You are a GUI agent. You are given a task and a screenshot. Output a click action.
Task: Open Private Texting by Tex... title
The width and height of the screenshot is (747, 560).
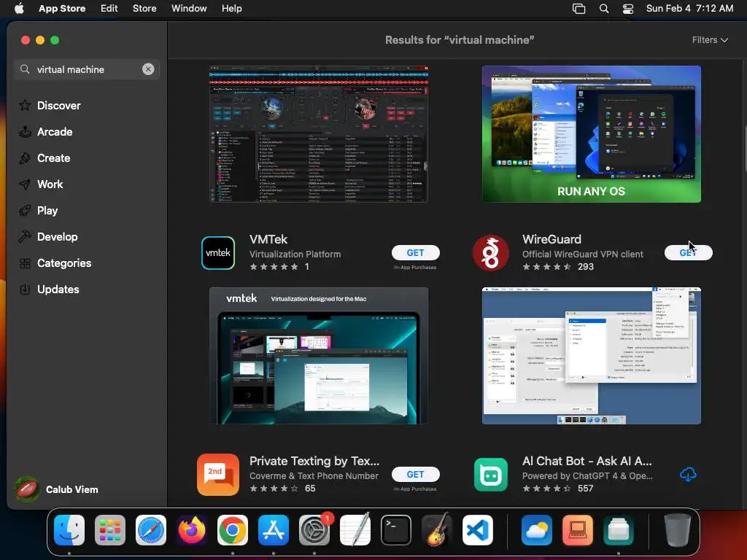click(x=314, y=461)
